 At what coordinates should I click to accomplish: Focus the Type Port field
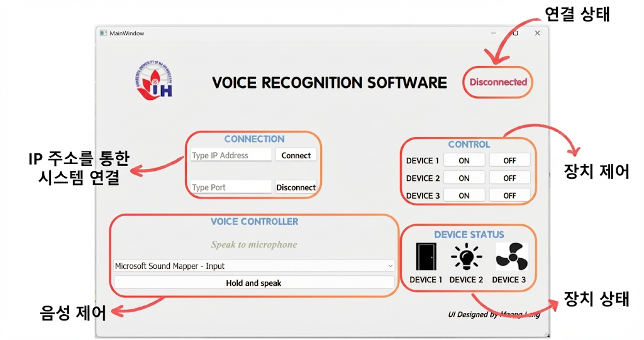point(231,187)
